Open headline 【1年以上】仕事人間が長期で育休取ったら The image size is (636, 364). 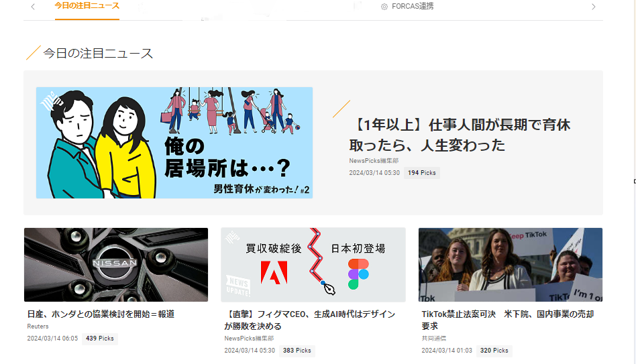click(460, 135)
